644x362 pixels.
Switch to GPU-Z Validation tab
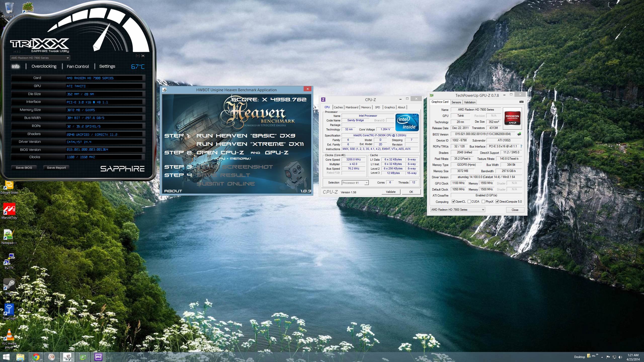coord(470,102)
